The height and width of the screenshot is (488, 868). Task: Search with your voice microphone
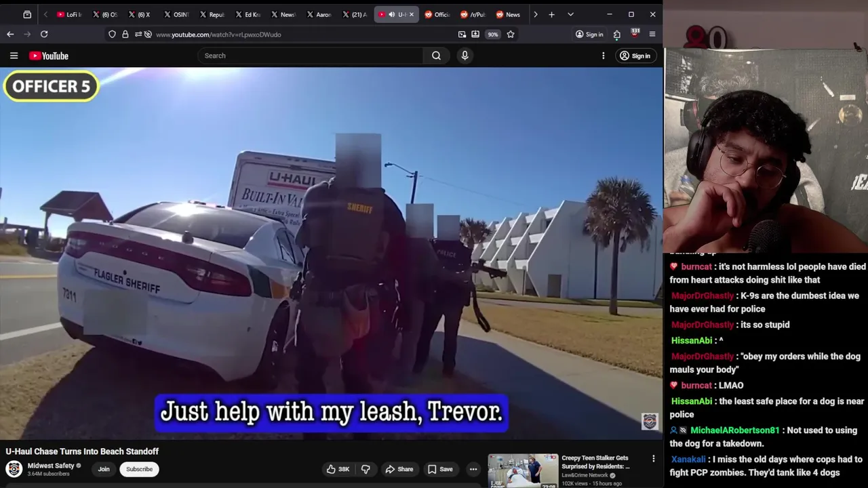point(465,56)
